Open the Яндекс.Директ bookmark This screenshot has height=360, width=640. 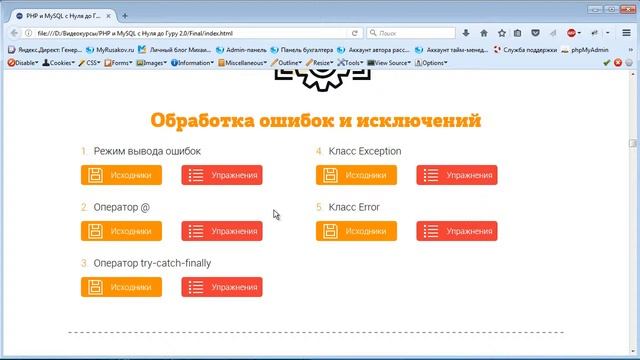click(x=45, y=50)
